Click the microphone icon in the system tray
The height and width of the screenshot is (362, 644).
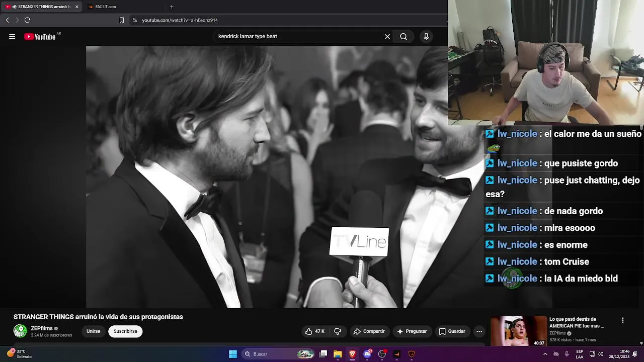click(x=567, y=354)
